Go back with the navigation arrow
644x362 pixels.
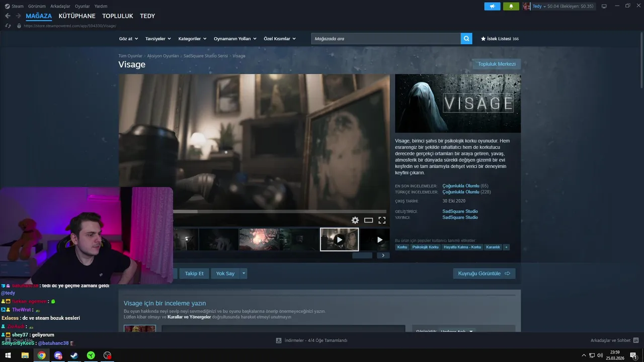[x=8, y=16]
